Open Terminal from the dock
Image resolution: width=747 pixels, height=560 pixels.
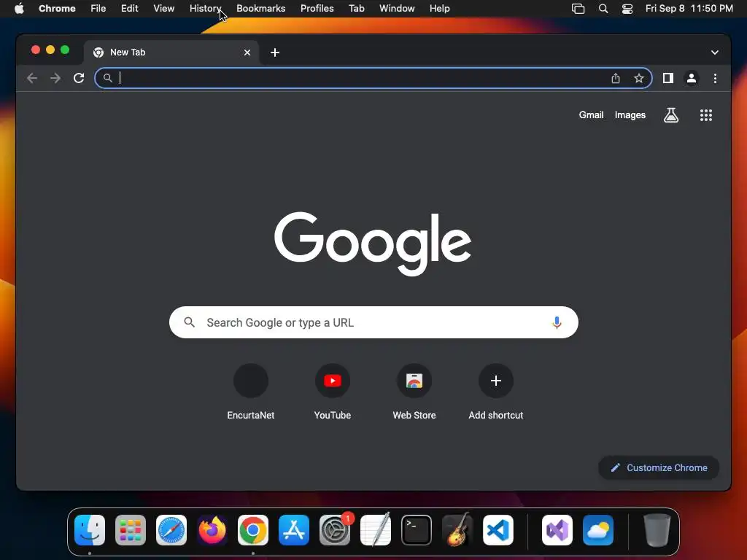[x=417, y=530]
